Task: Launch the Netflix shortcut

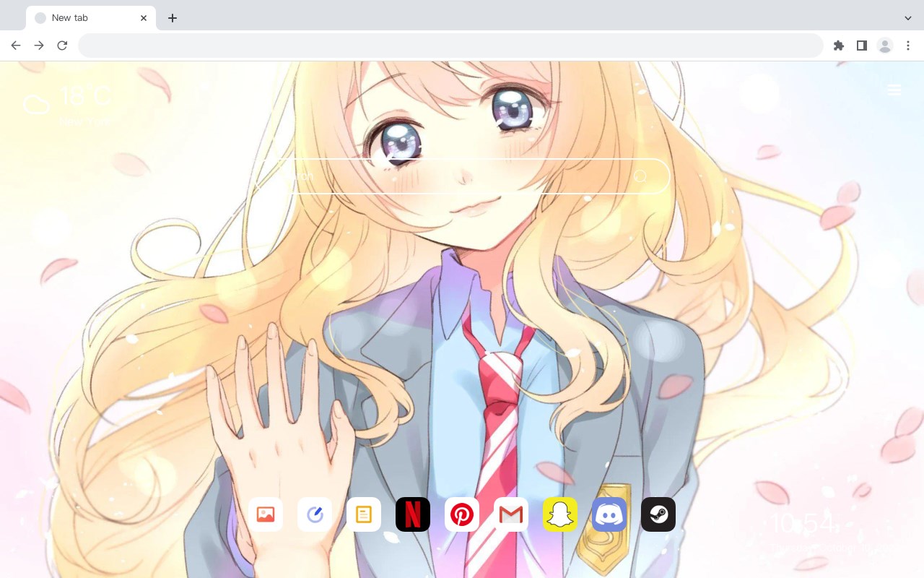Action: coord(413,514)
